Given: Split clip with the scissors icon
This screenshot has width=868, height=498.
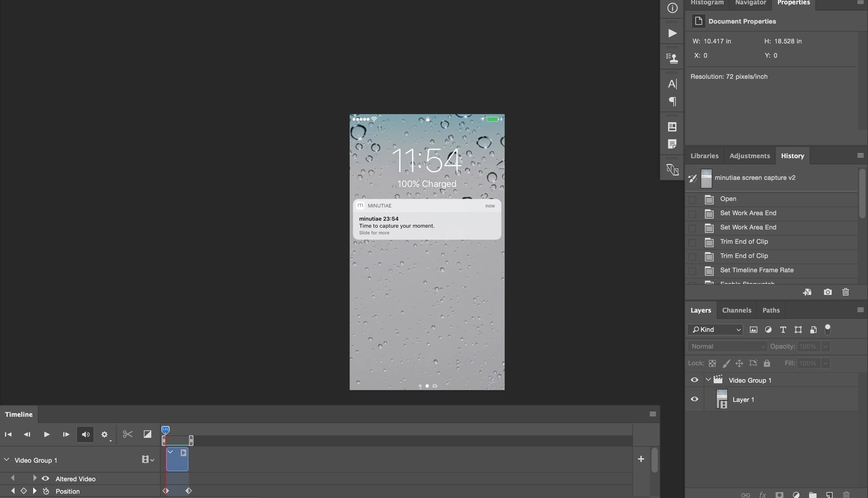Looking at the screenshot, I should pos(127,434).
